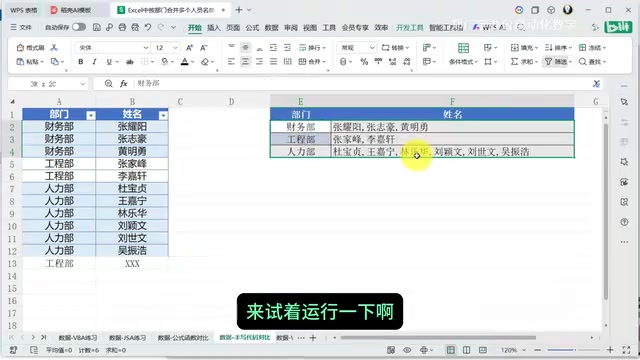Viewport: 640px width, 360px height.
Task: Click the Save icon in quick toolbar
Action: click(97, 27)
